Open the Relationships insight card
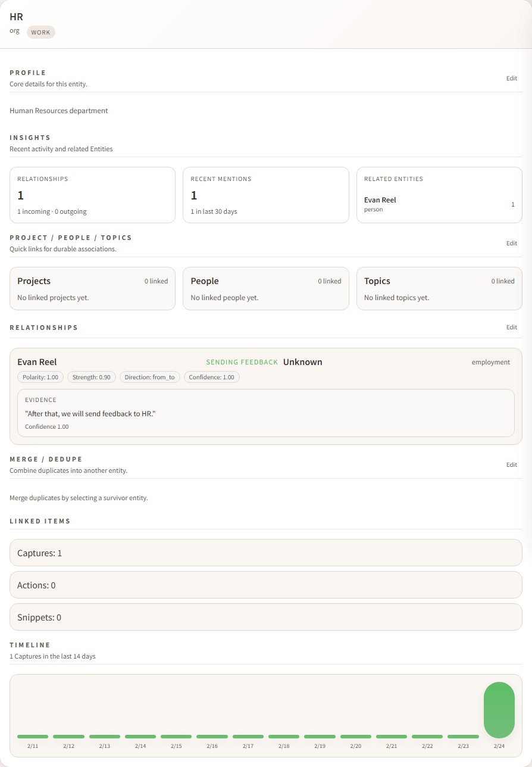 pos(92,195)
